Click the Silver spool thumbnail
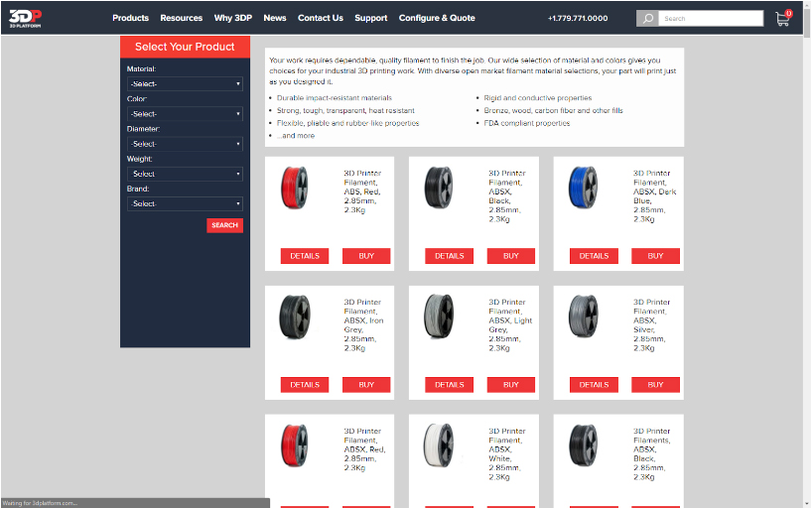This screenshot has height=508, width=812. pyautogui.click(x=584, y=317)
